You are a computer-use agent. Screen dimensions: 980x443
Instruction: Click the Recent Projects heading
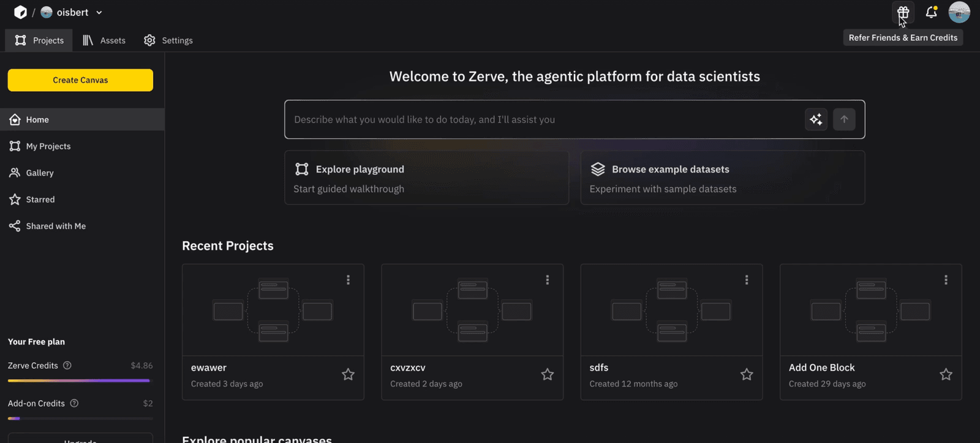pyautogui.click(x=228, y=245)
